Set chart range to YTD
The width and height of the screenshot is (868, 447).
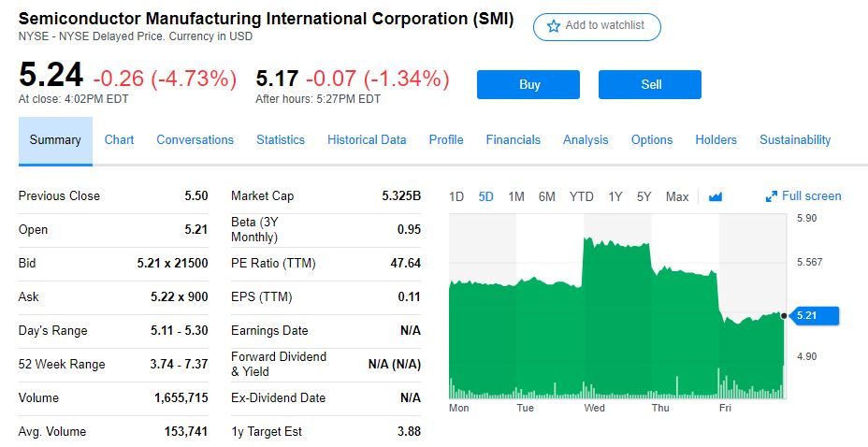pyautogui.click(x=582, y=196)
